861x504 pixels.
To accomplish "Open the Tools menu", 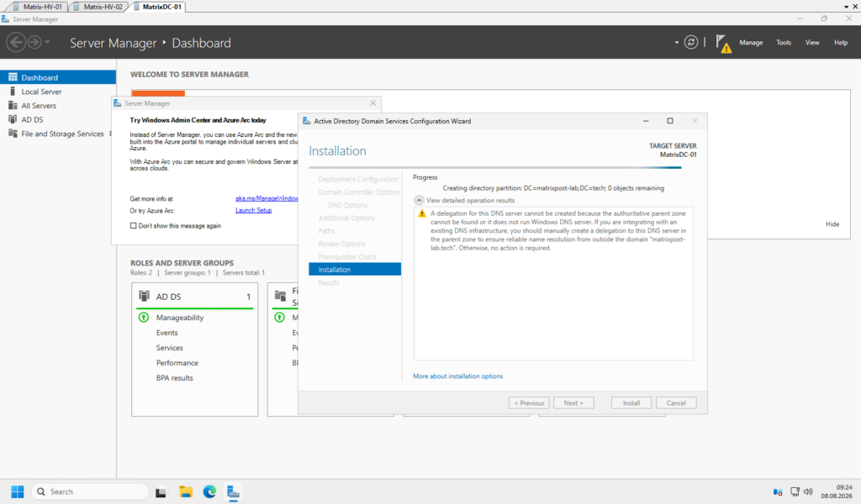I will click(784, 42).
